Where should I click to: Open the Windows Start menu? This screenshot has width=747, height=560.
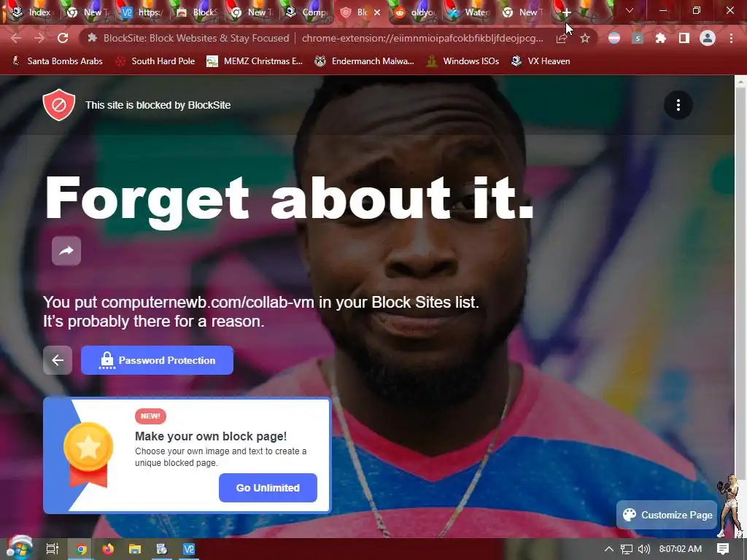[x=19, y=548]
